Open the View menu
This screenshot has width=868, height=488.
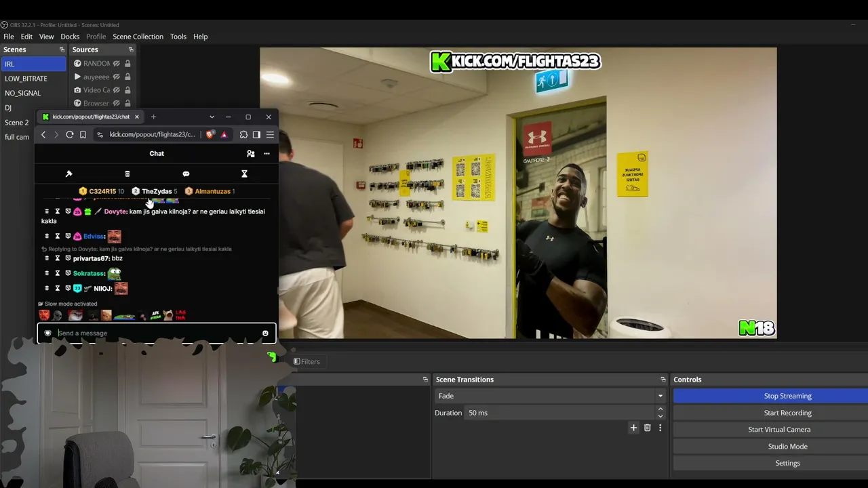point(46,37)
